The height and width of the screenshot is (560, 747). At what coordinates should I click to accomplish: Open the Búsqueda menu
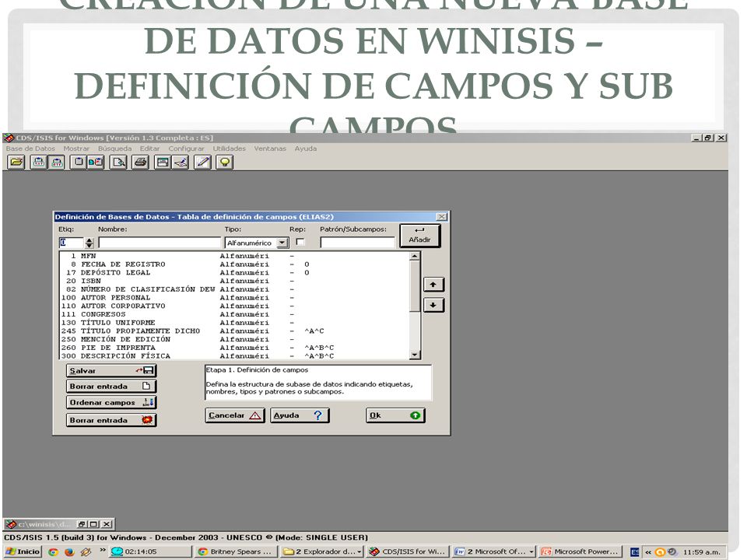pyautogui.click(x=114, y=149)
